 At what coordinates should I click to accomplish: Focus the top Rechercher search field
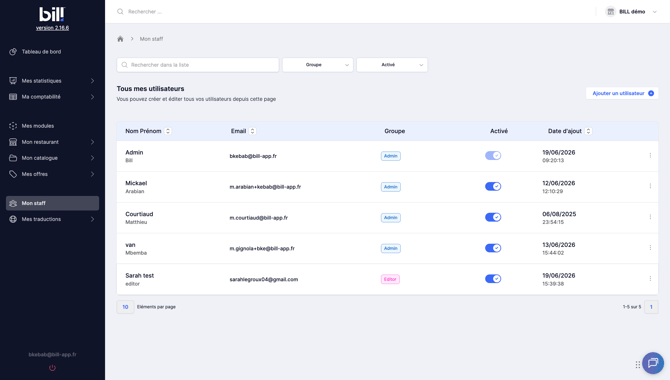click(x=145, y=12)
